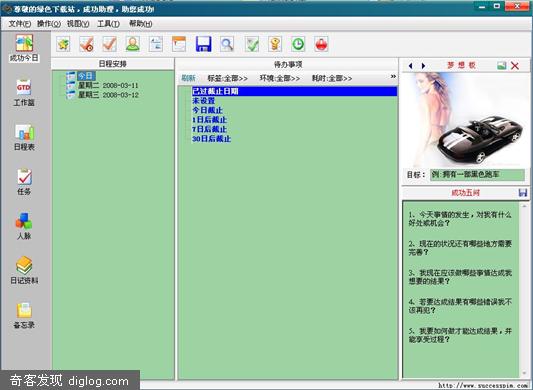This screenshot has width=533, height=390.
Task: Click the blue floppy disk save icon
Action: (x=203, y=44)
